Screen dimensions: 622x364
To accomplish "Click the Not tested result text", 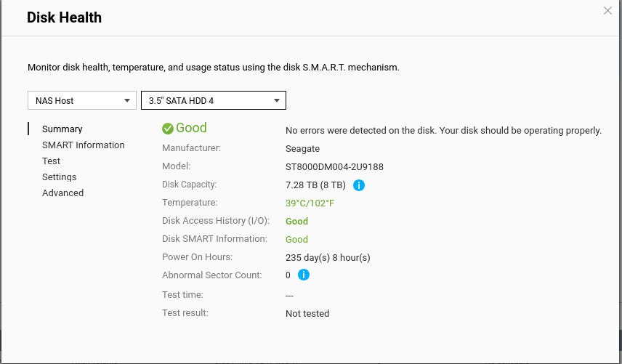I will [x=307, y=313].
